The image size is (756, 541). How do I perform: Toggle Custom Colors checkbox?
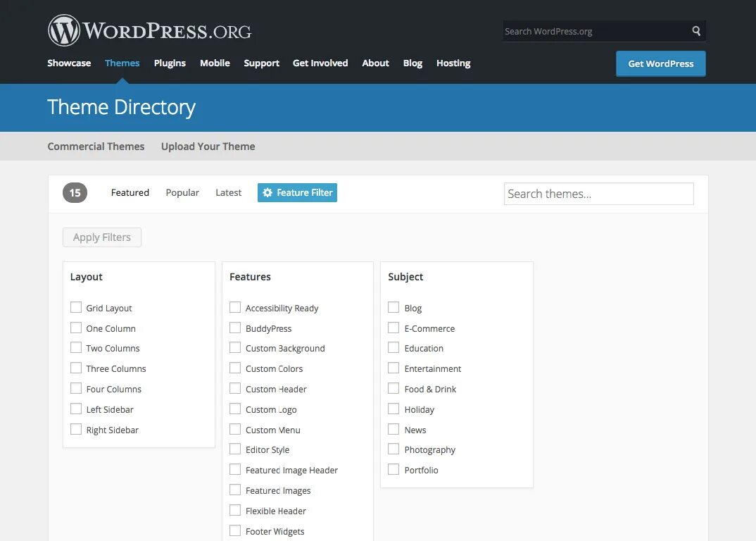[235, 368]
